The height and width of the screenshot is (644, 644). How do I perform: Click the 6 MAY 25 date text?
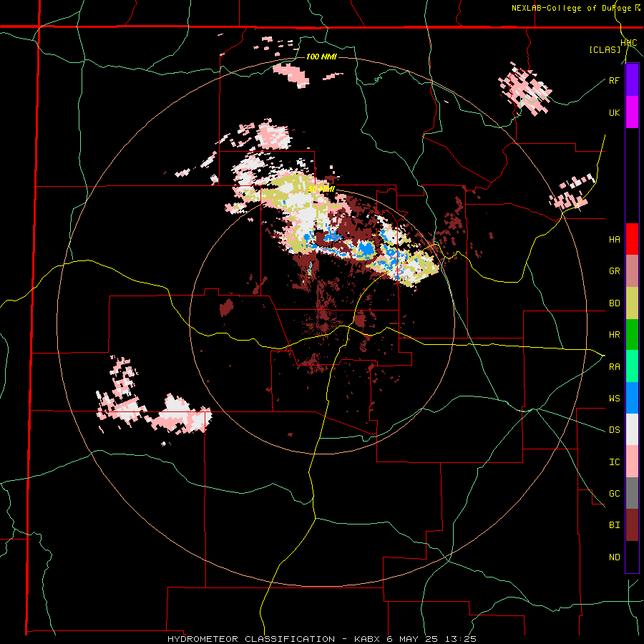click(x=412, y=639)
